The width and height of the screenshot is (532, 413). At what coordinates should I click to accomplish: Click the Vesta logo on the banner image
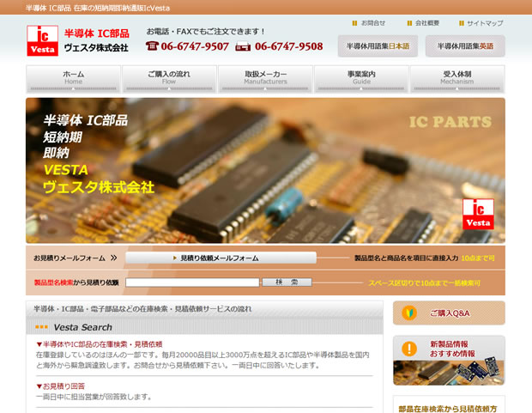coord(478,214)
